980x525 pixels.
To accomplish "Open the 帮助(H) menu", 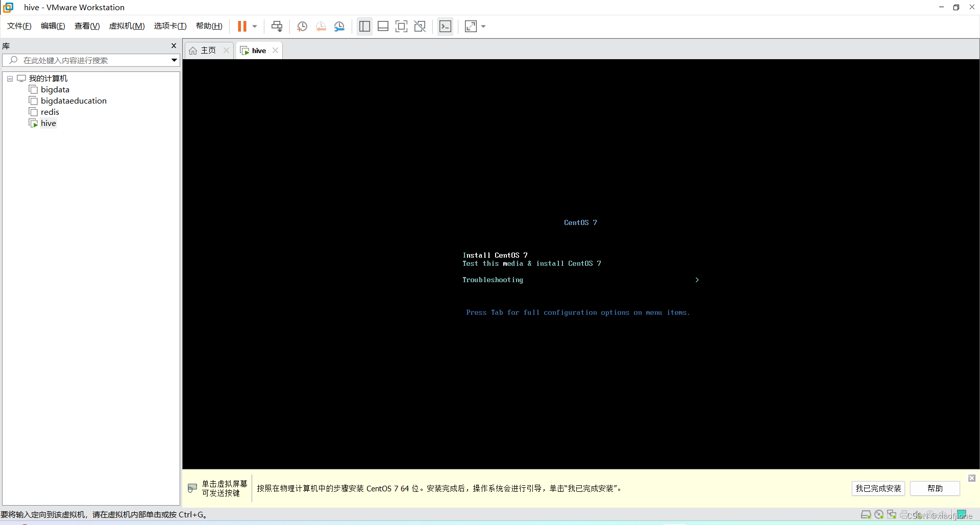I will click(x=209, y=26).
